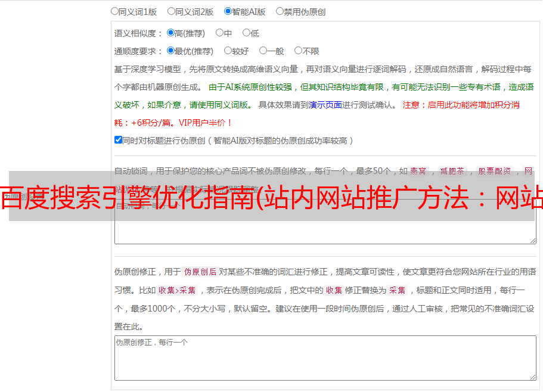Choose the 同义词2版 radio option
The width and height of the screenshot is (543, 392).
(171, 11)
